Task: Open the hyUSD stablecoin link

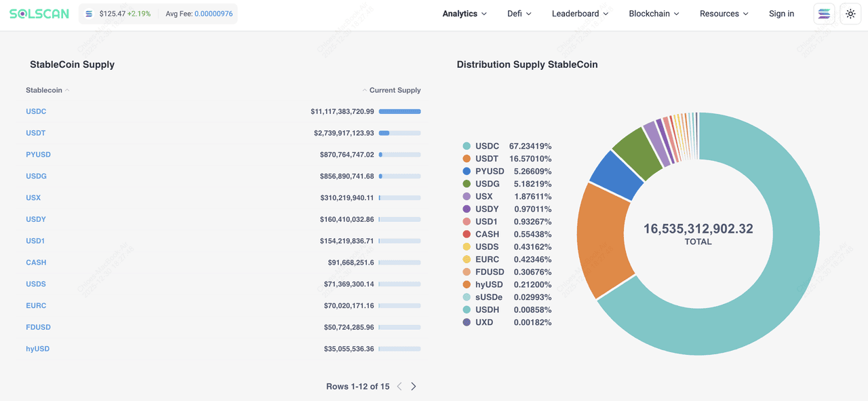Action: [x=37, y=349]
